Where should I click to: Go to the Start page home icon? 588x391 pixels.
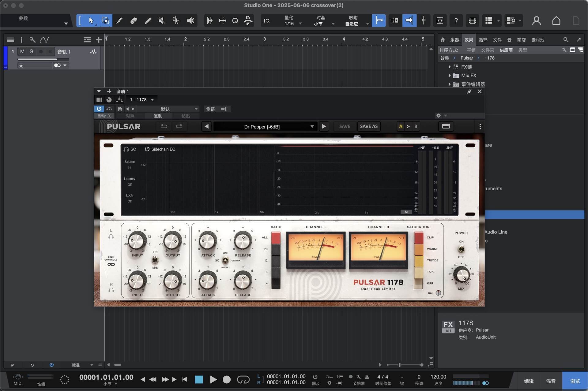click(556, 20)
